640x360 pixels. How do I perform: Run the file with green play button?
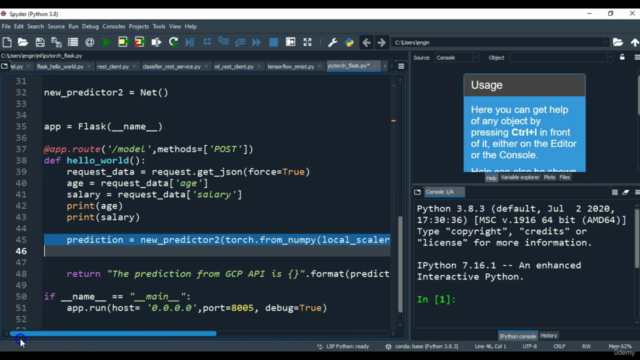pos(106,42)
